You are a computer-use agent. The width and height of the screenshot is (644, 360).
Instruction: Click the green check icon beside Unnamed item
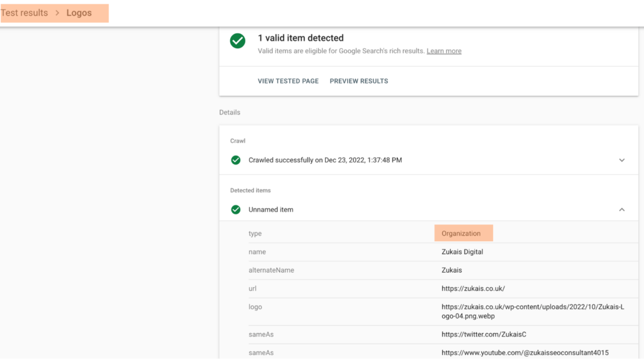pyautogui.click(x=236, y=210)
